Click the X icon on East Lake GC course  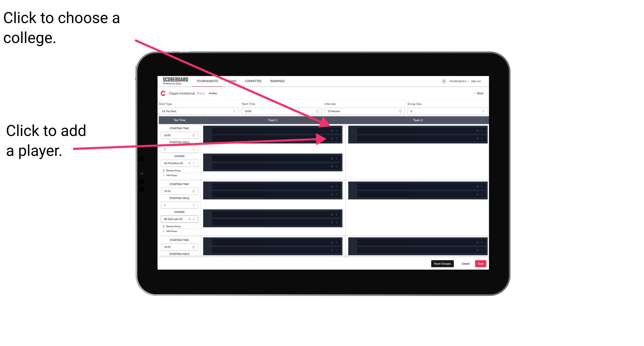(x=191, y=219)
